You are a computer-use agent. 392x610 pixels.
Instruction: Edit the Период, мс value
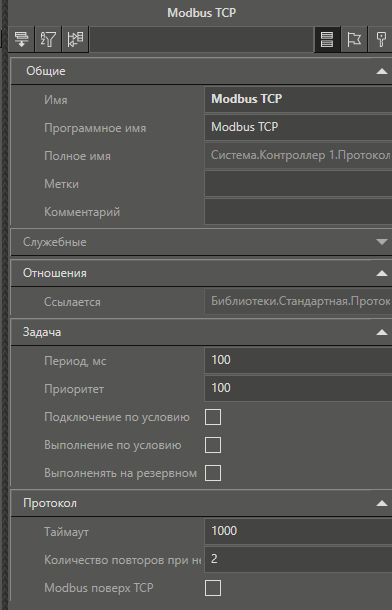point(298,360)
